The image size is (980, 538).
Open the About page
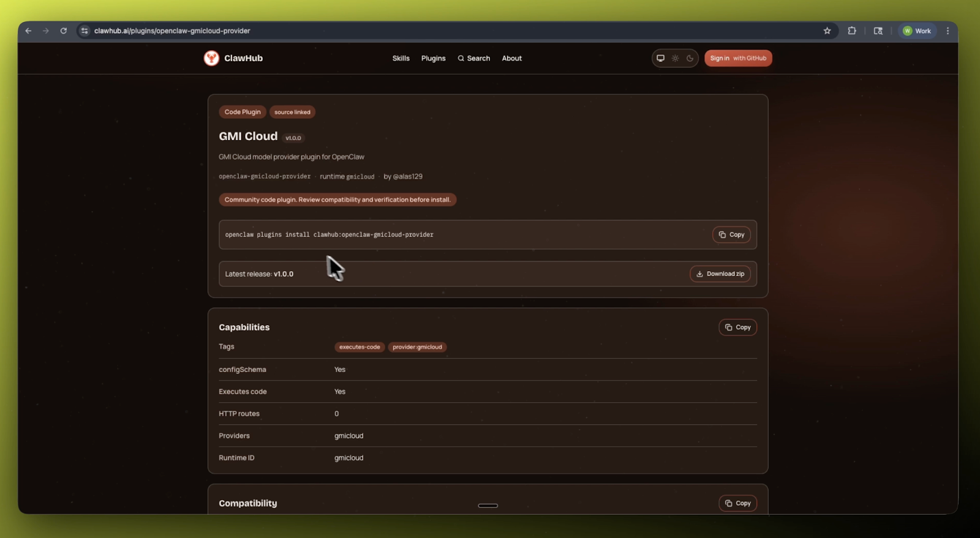511,58
